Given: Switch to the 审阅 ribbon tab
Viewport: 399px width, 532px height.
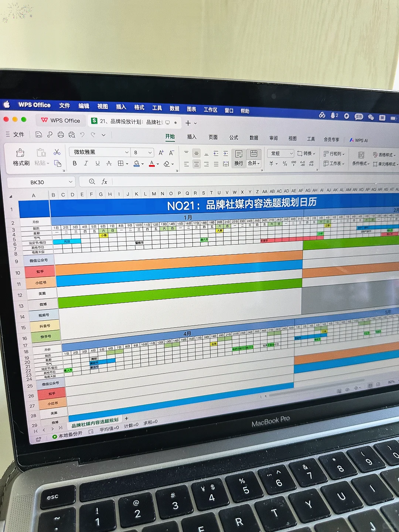Looking at the screenshot, I should [273, 138].
